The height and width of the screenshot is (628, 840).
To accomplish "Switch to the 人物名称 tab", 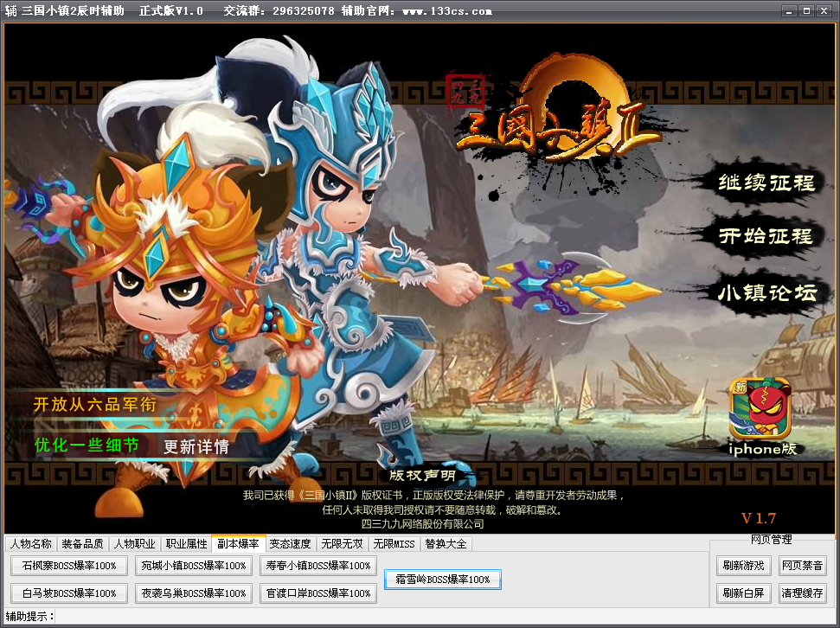I will pyautogui.click(x=31, y=544).
